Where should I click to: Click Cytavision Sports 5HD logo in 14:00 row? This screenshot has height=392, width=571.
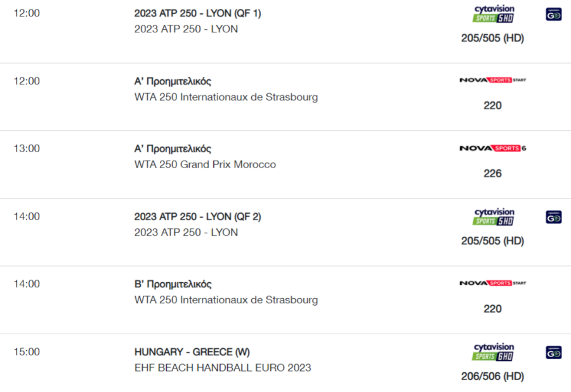[494, 217]
